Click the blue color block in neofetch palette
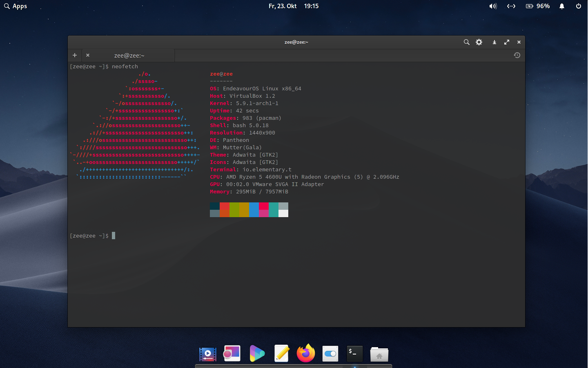 [x=254, y=210]
